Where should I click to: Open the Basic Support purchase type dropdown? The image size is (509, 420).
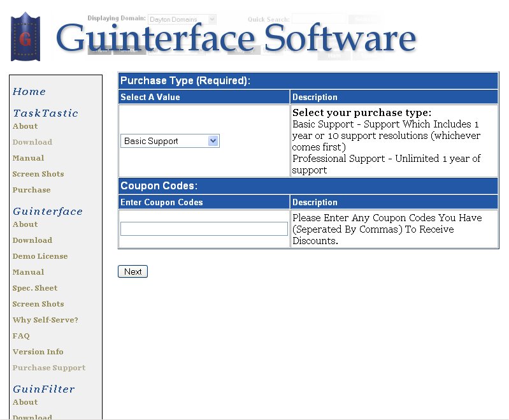pyautogui.click(x=170, y=141)
